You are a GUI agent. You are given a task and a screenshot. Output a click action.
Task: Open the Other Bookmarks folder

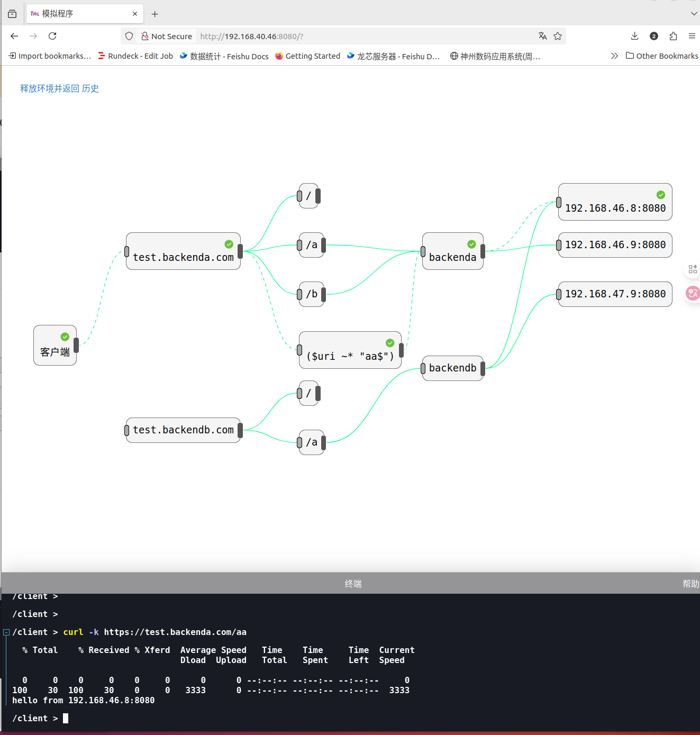pos(662,56)
